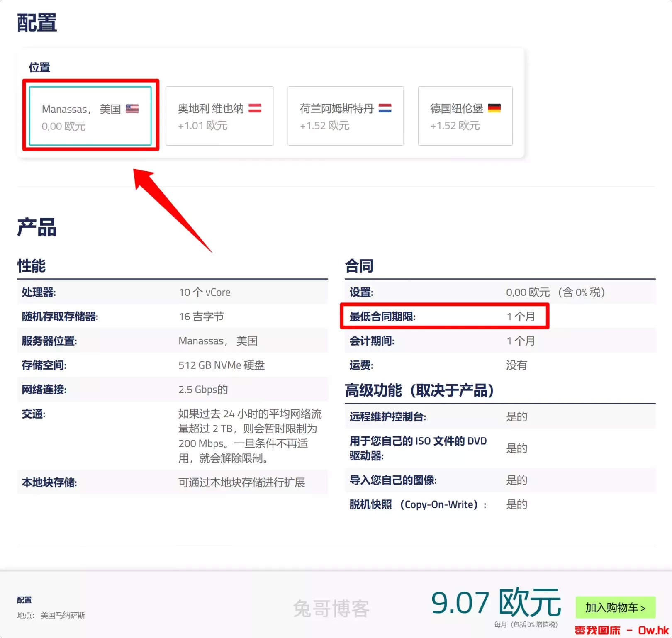Click the 处理器 10 个 vCore row

coord(172,292)
